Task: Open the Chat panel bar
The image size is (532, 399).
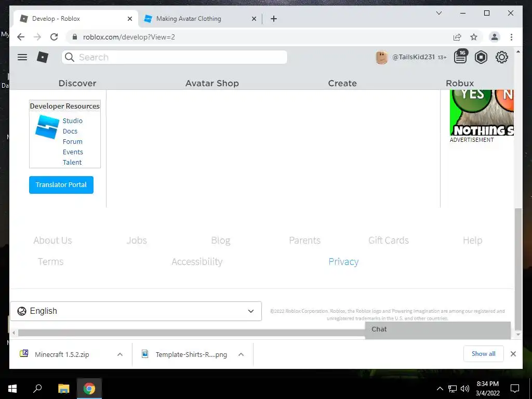Action: click(437, 329)
